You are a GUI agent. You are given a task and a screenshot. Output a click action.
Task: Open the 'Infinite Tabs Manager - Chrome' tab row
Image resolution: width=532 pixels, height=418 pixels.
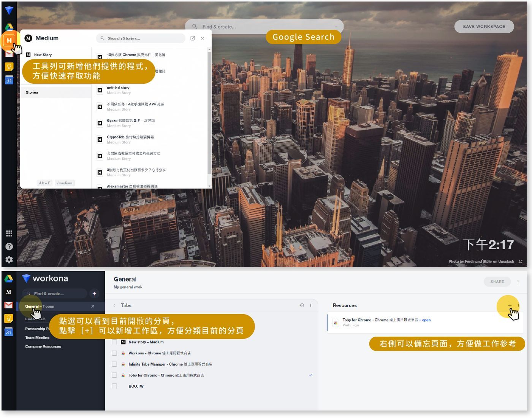point(213,364)
